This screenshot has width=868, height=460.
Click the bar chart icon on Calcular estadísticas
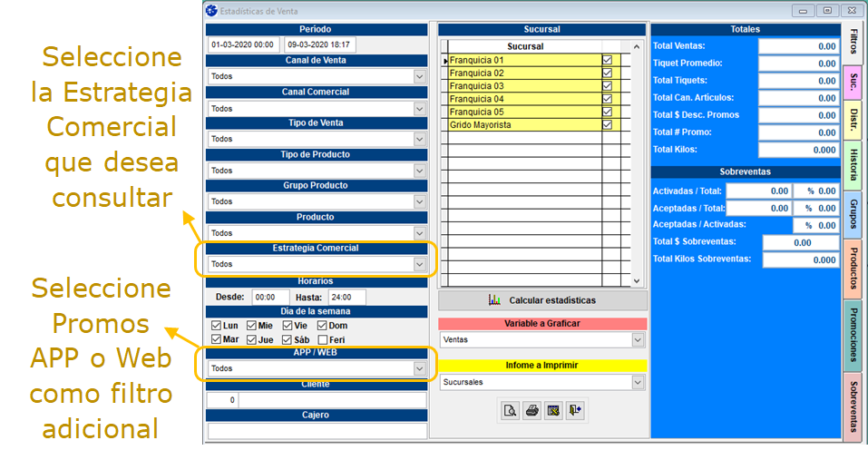pos(494,300)
